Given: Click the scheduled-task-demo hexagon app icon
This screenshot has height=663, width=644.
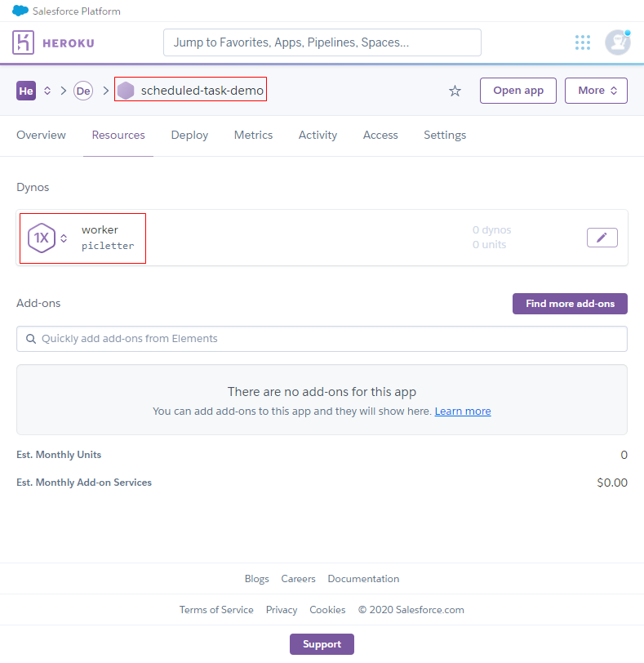Looking at the screenshot, I should pyautogui.click(x=126, y=91).
